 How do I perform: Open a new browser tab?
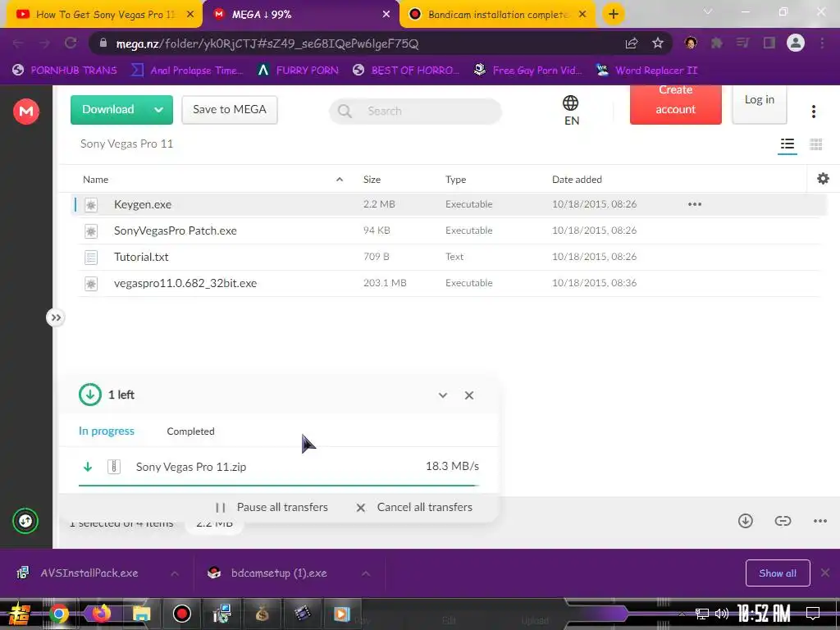coord(614,15)
